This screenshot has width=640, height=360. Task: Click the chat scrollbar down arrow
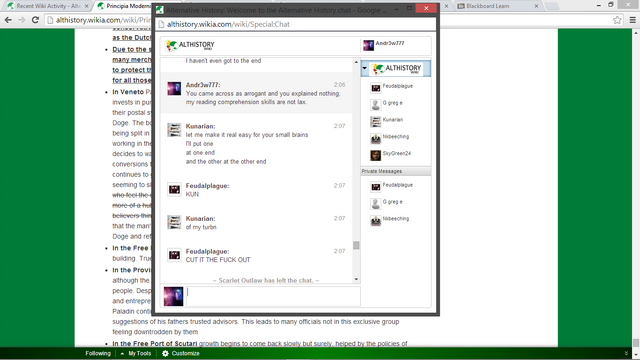[x=356, y=280]
